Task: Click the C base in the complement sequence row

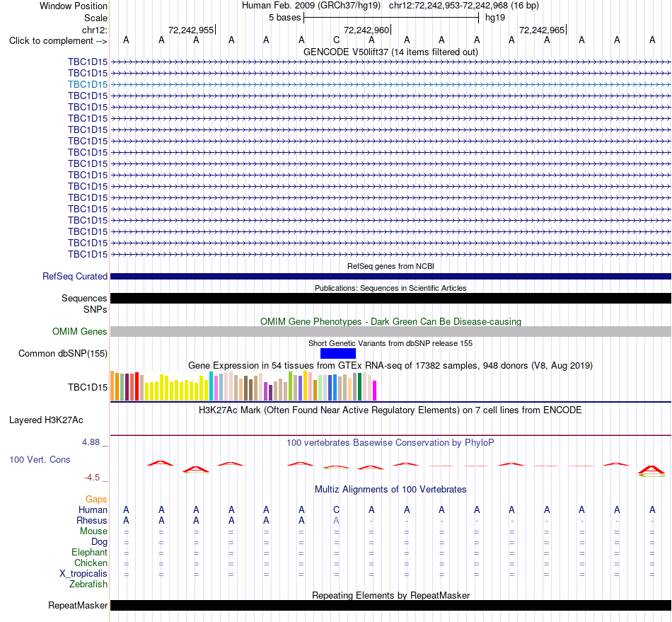Action: [x=337, y=40]
